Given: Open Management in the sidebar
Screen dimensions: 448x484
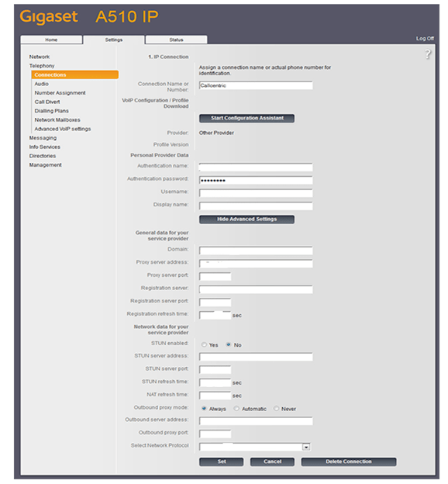Looking at the screenshot, I should tap(46, 165).
